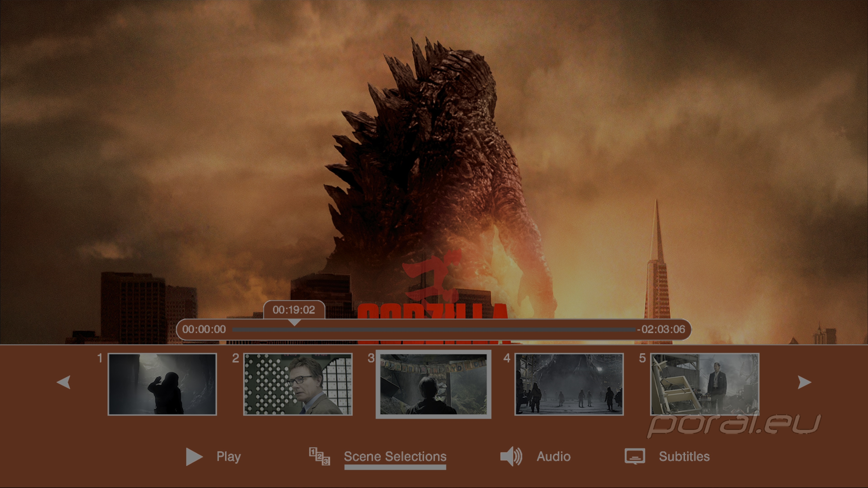Select highlighted scene 3 thumbnail
The image size is (868, 488).
[x=433, y=384]
